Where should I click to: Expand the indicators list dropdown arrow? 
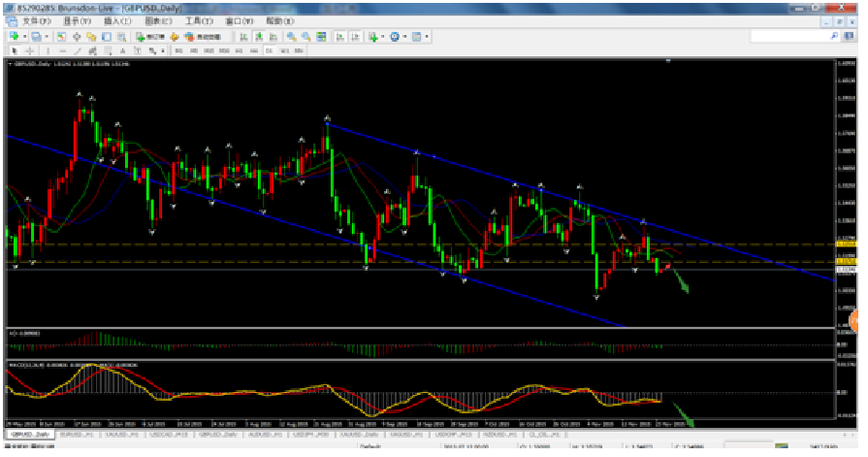point(382,37)
